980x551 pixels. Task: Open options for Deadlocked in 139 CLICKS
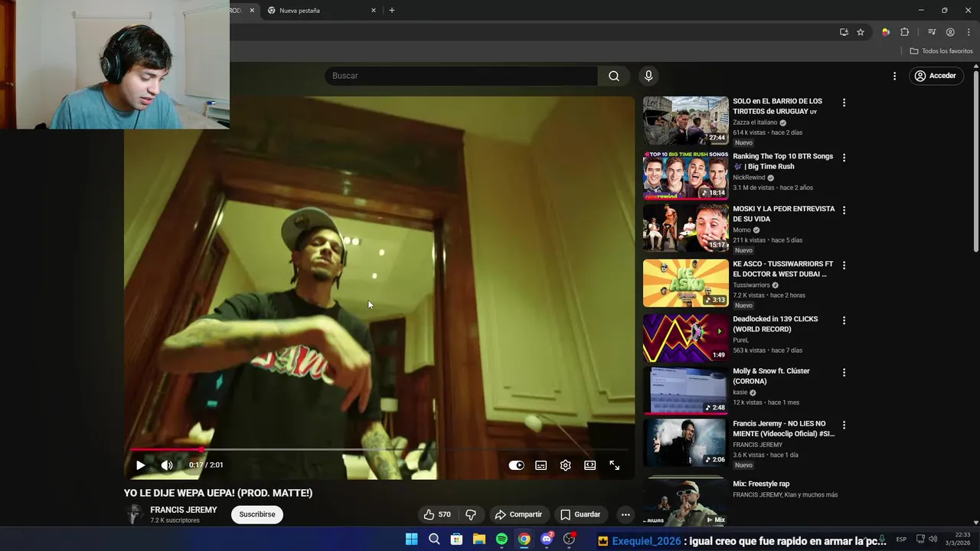click(x=844, y=321)
